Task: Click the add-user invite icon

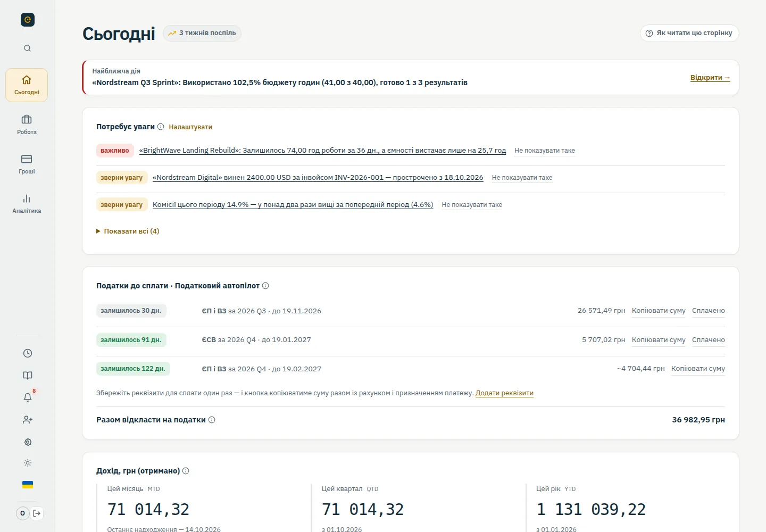Action: [28, 420]
